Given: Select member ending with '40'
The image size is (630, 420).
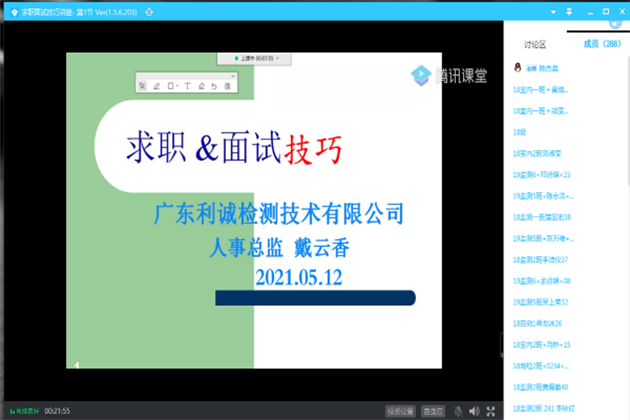Looking at the screenshot, I should coord(540,387).
